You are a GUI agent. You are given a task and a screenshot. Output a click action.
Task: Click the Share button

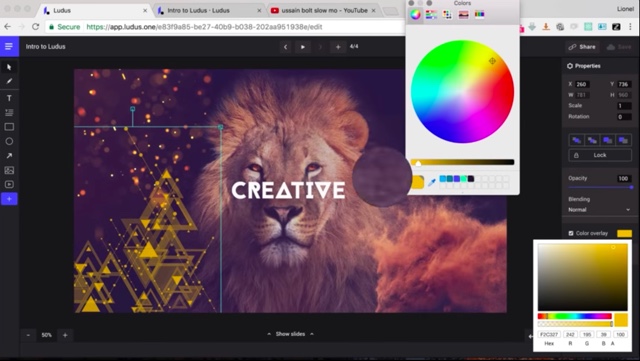pos(582,47)
